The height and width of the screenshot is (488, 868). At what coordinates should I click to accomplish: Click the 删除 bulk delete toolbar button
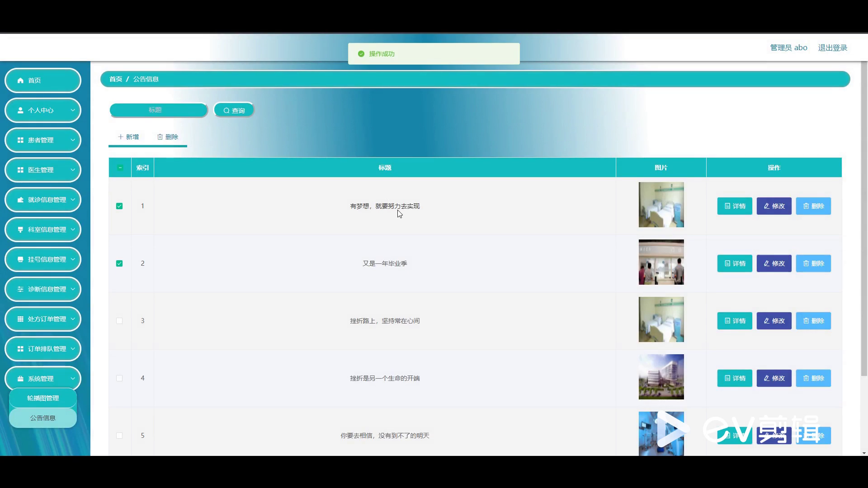click(168, 137)
